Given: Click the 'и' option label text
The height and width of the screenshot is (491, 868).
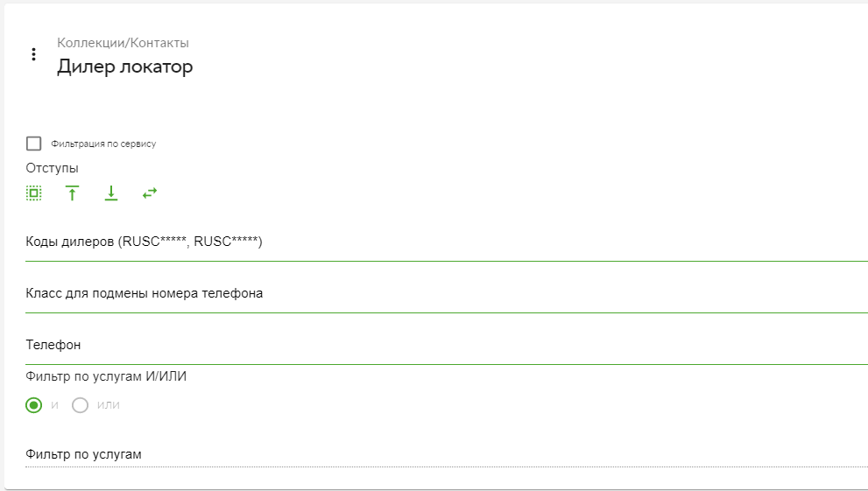Looking at the screenshot, I should tap(55, 405).
